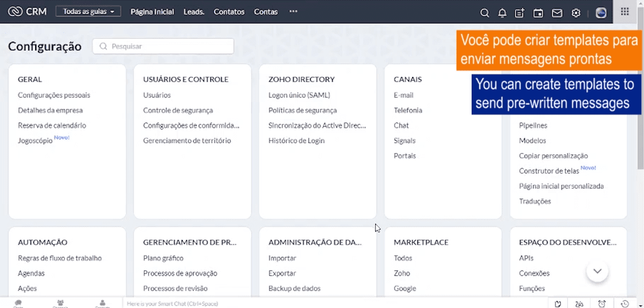Open the apps grid launcher
This screenshot has height=308, width=644.
[x=625, y=12]
